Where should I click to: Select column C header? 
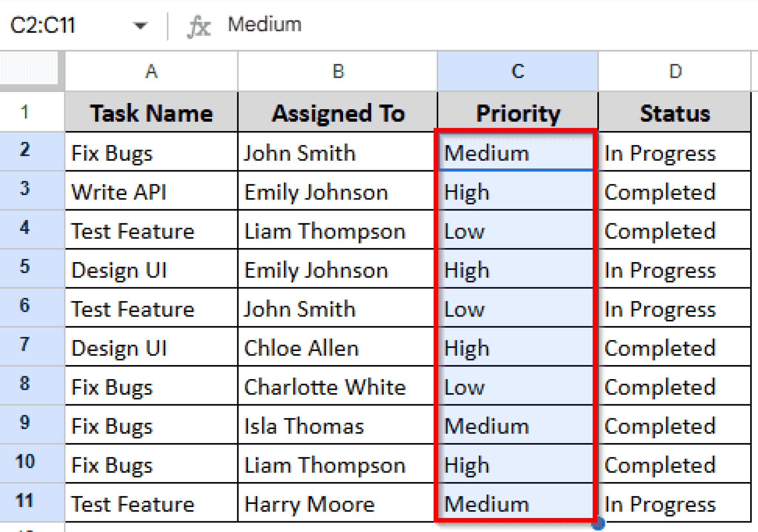click(x=517, y=71)
